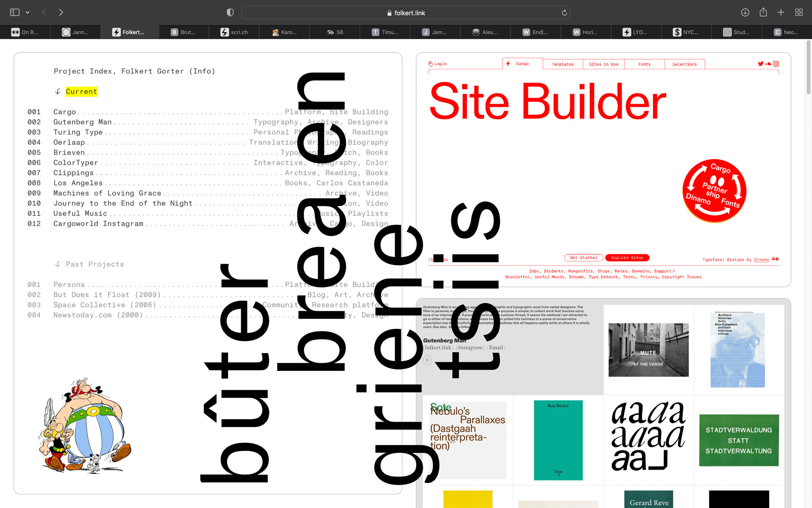Click the folkert.link address bar
The image size is (812, 508).
pyautogui.click(x=406, y=13)
